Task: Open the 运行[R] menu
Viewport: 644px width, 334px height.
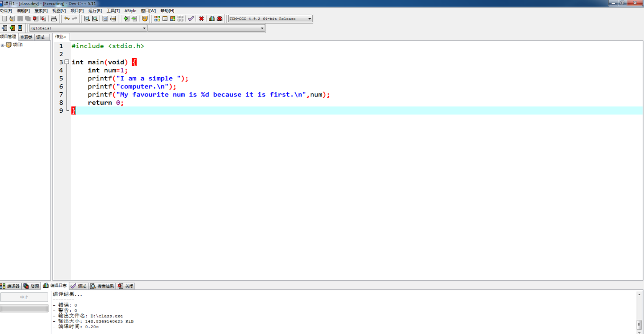Action: (95, 11)
